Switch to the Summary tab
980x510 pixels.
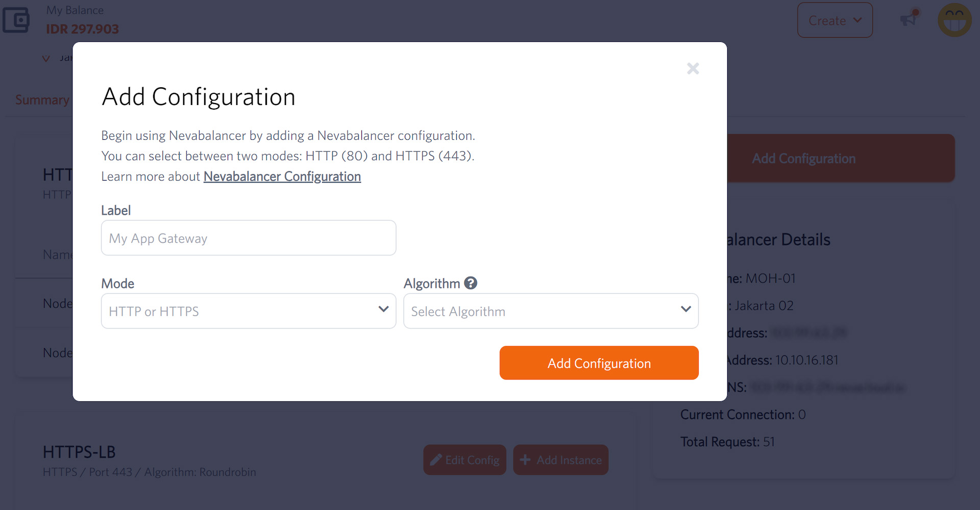coord(42,100)
